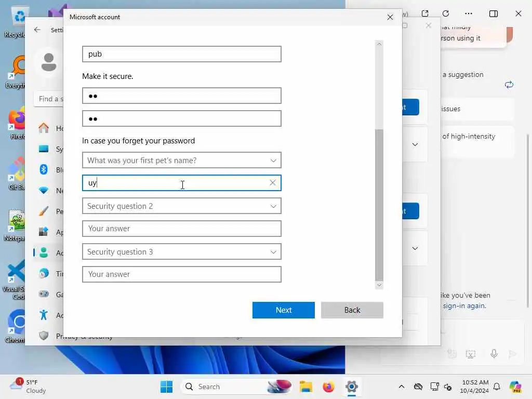Click the username field containing 'pub'
Image resolution: width=532 pixels, height=399 pixels.
[x=181, y=54]
